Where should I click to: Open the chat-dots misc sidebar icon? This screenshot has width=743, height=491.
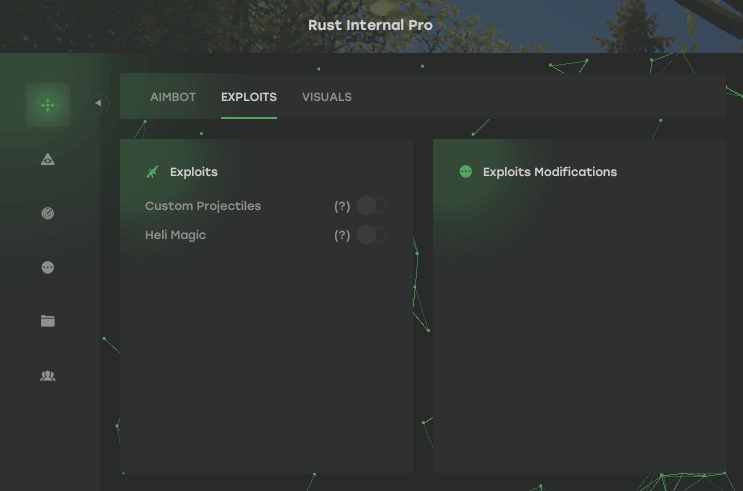pyautogui.click(x=48, y=267)
